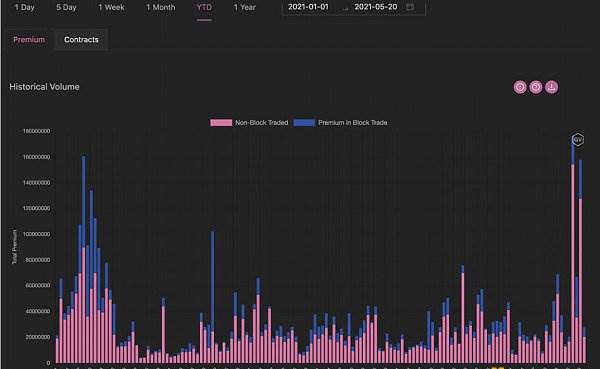Click the Historical Volume heading
The height and width of the screenshot is (369, 600).
pyautogui.click(x=44, y=87)
